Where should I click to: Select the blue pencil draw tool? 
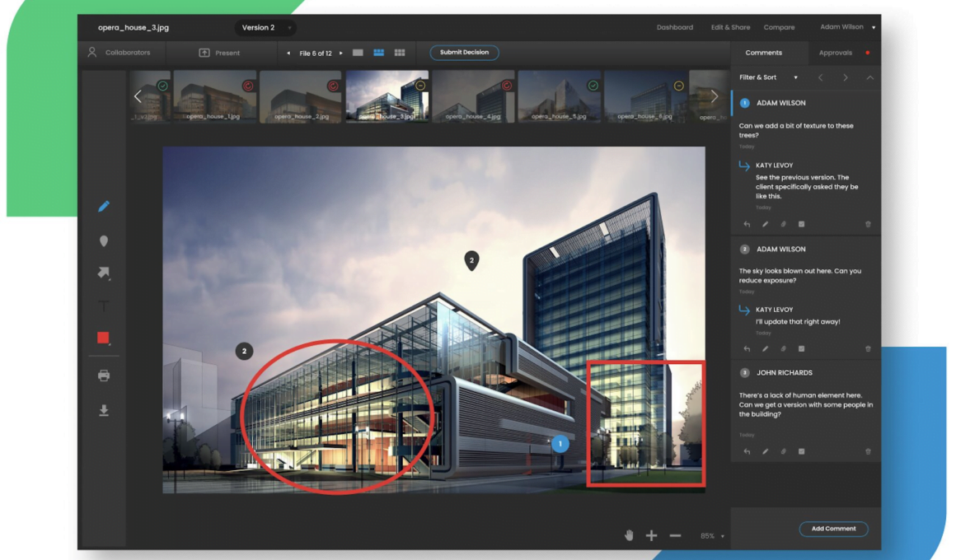click(104, 207)
